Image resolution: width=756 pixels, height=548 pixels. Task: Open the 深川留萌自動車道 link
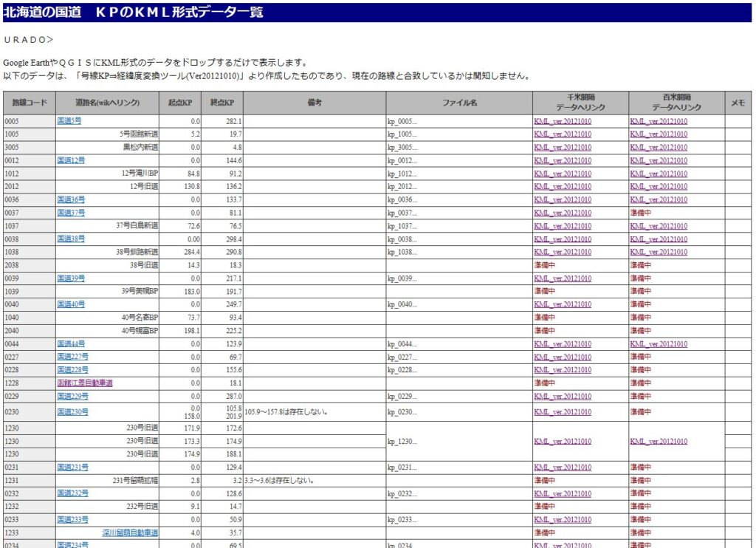point(130,532)
